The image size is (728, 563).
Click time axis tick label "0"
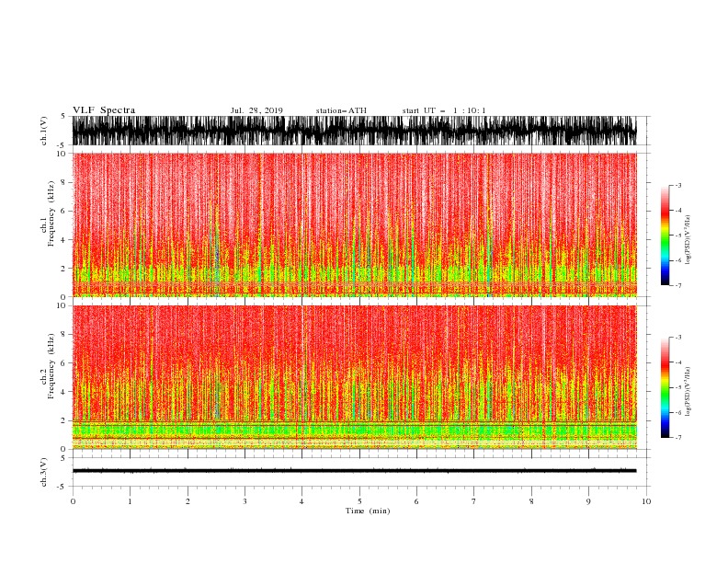73,501
